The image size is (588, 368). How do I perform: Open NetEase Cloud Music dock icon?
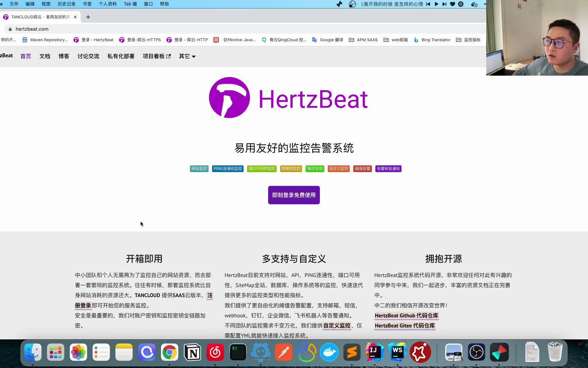215,352
